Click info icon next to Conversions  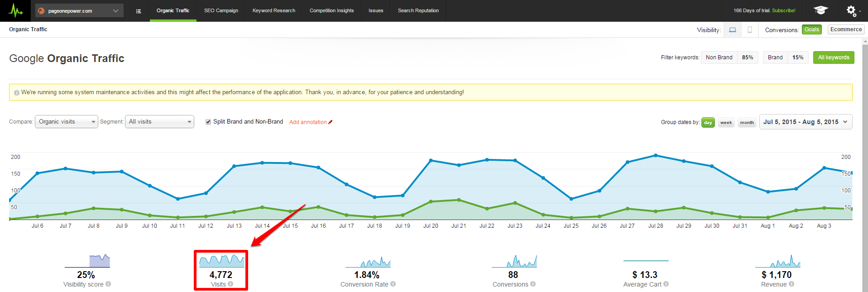pos(533,284)
